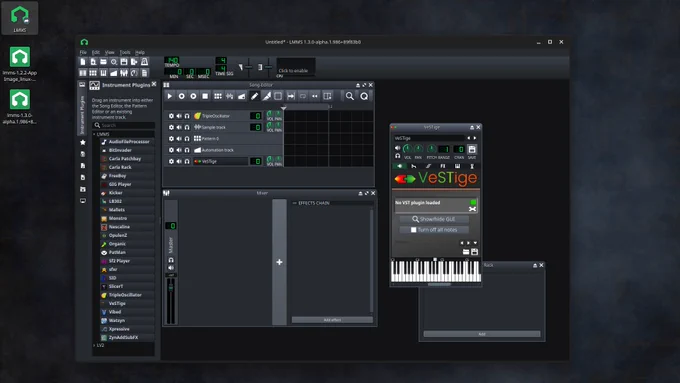
Task: Add a new mixer channel with plus
Action: coord(279,262)
